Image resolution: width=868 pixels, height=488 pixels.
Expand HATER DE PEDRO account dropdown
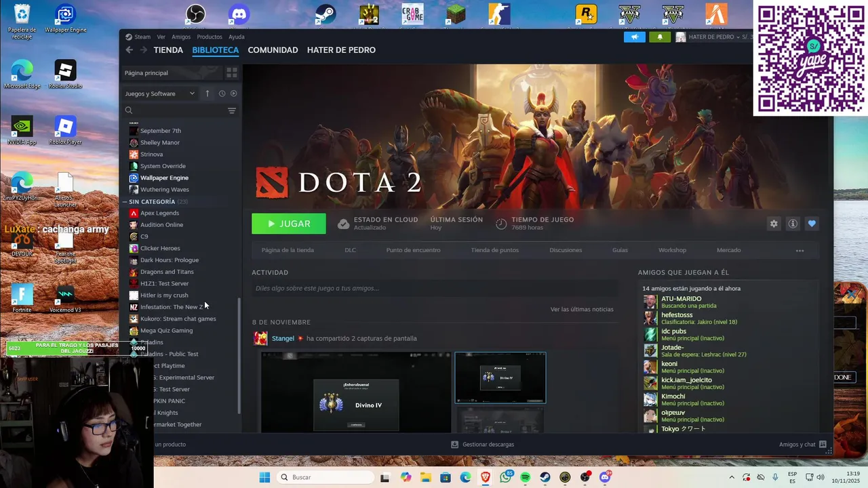point(713,37)
